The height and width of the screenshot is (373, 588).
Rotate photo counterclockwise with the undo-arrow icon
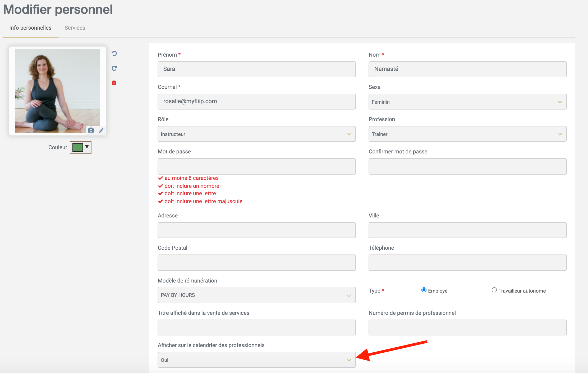point(114,53)
